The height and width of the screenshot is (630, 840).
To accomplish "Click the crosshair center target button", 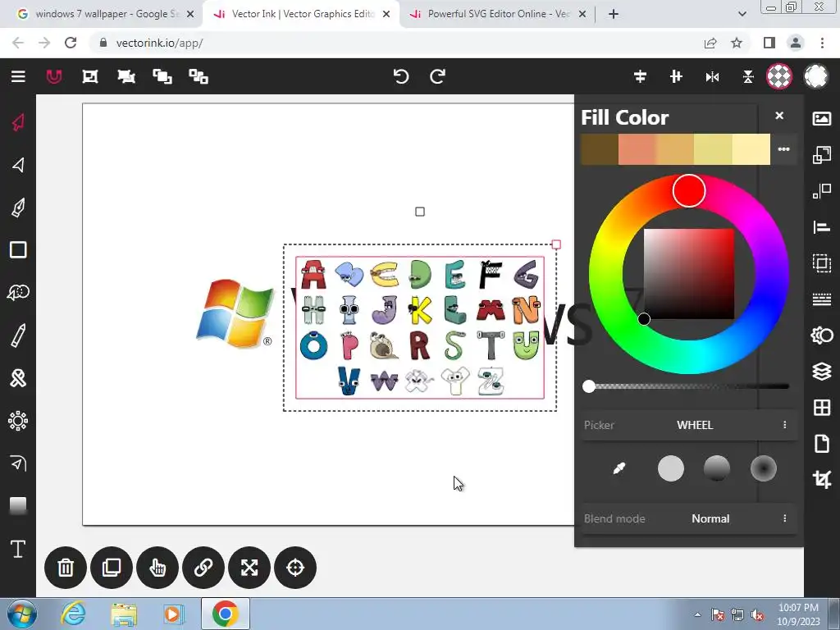I will [x=295, y=568].
